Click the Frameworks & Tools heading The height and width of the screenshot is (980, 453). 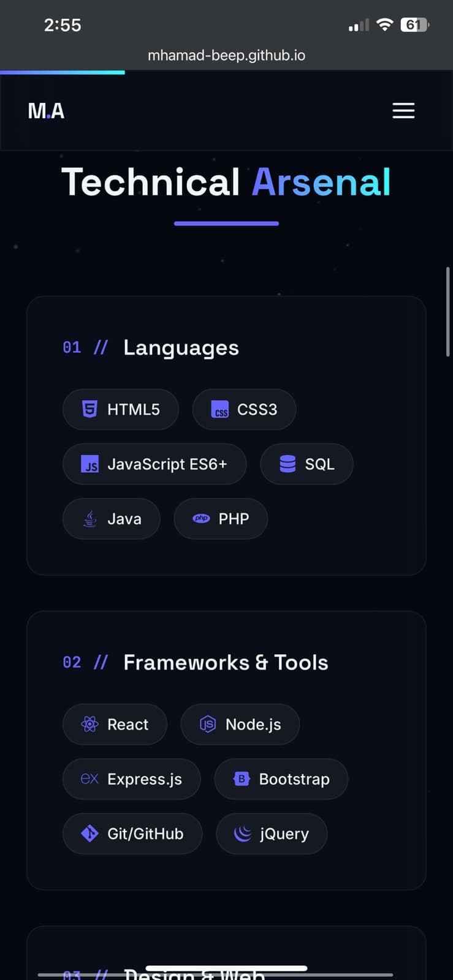pyautogui.click(x=226, y=662)
